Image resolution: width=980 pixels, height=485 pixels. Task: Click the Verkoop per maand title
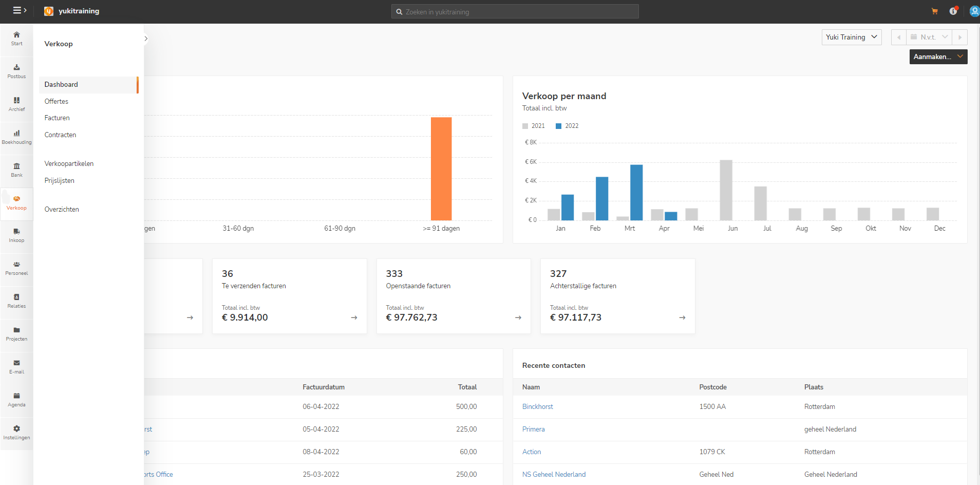click(564, 96)
